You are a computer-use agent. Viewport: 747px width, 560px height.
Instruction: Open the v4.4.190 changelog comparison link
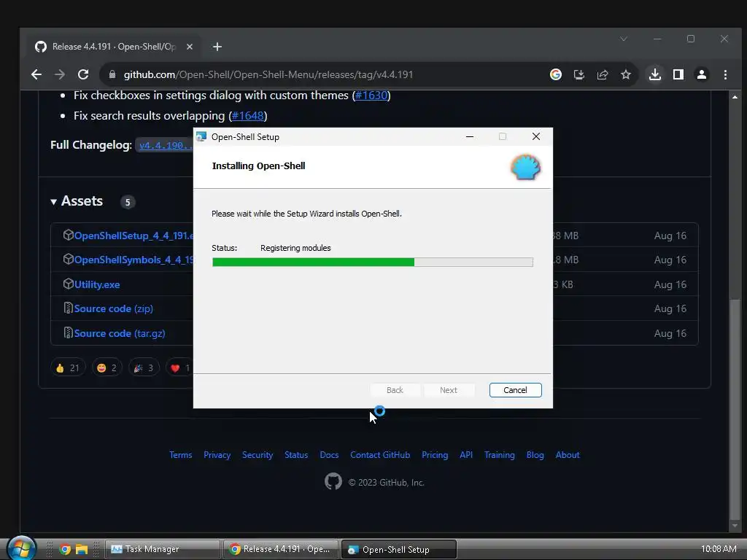point(166,145)
